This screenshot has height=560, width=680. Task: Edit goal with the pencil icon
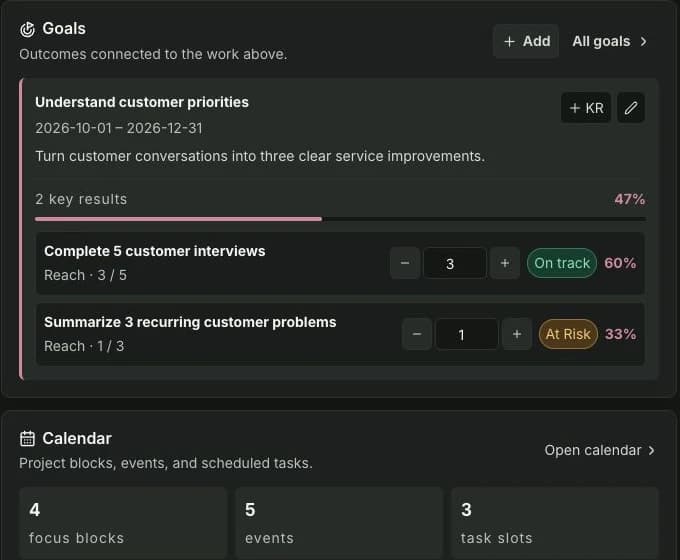(631, 108)
